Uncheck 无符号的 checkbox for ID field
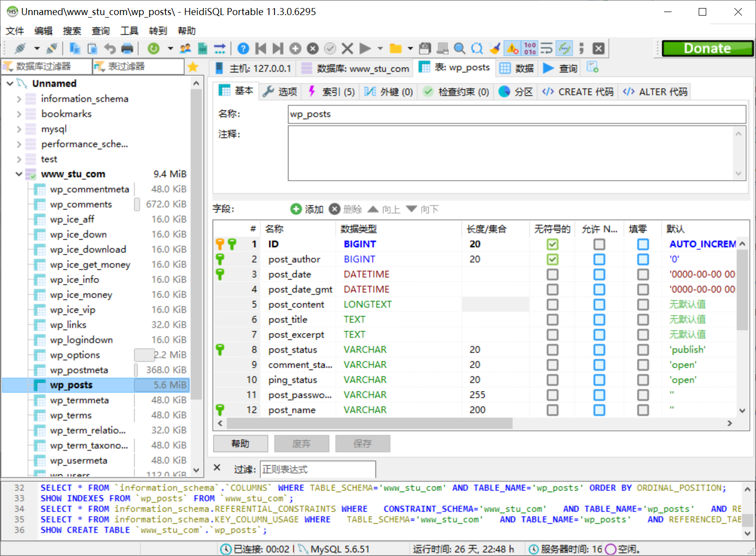 click(552, 244)
